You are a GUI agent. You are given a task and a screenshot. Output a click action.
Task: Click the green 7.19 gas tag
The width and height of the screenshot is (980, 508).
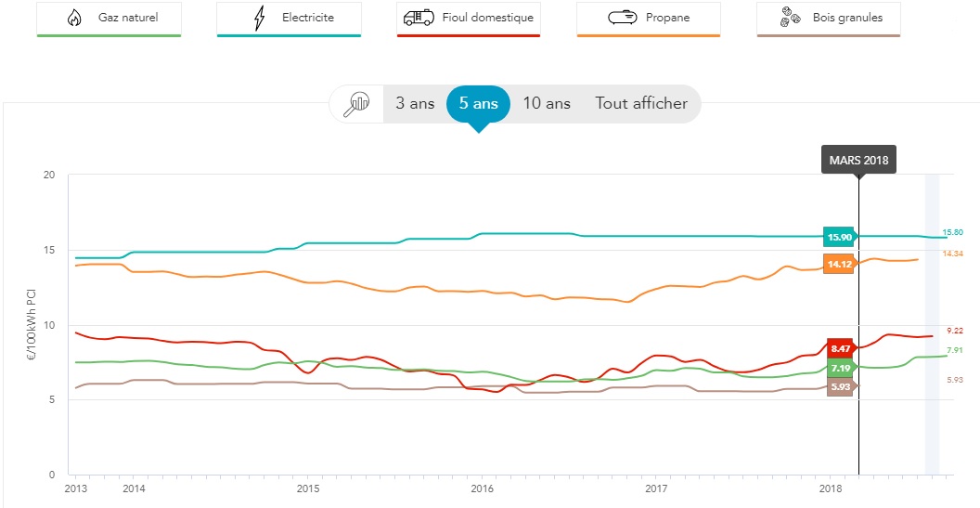click(x=841, y=367)
